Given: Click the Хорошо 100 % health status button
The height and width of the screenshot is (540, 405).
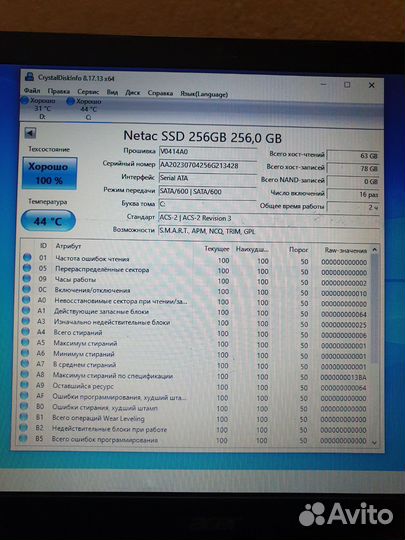Looking at the screenshot, I should point(49,173).
